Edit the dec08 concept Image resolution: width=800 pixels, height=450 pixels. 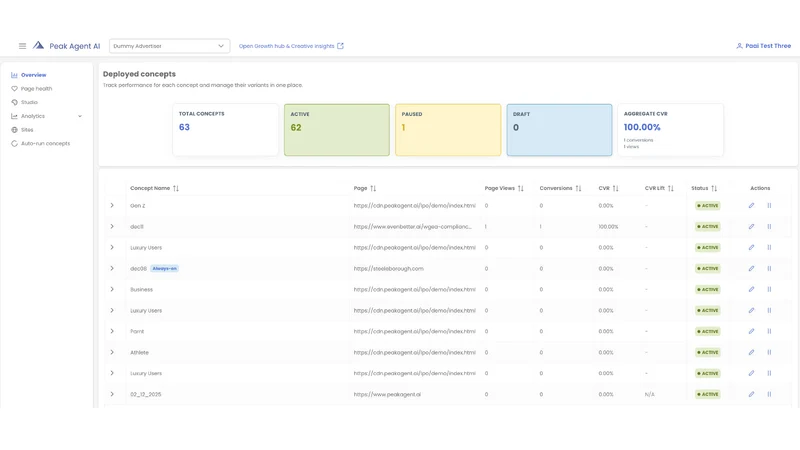pos(751,268)
